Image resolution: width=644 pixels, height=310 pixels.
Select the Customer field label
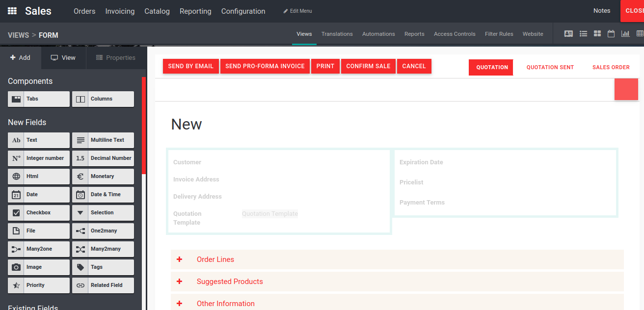tap(188, 162)
